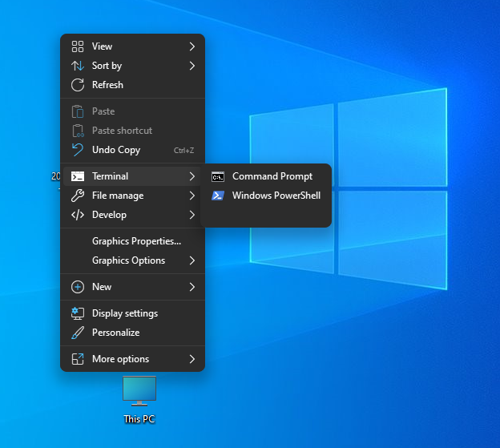Choose Refresh from the context menu
Image resolution: width=500 pixels, height=448 pixels.
(132, 85)
